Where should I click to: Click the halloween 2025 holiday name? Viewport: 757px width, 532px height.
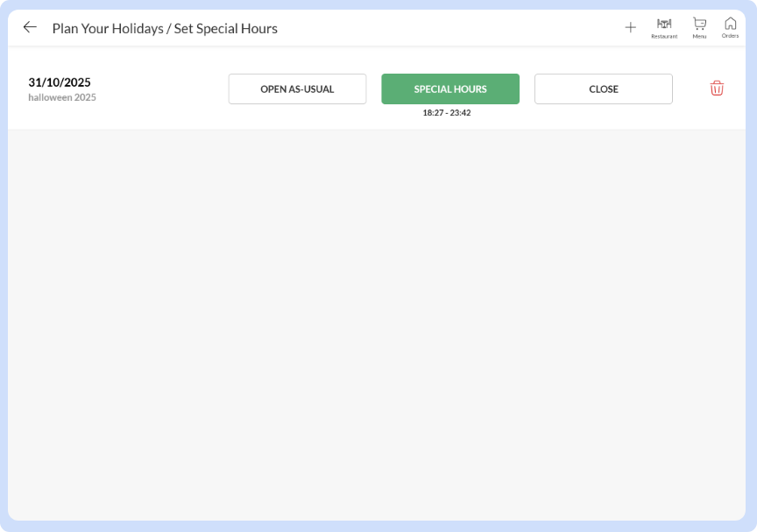pyautogui.click(x=62, y=97)
